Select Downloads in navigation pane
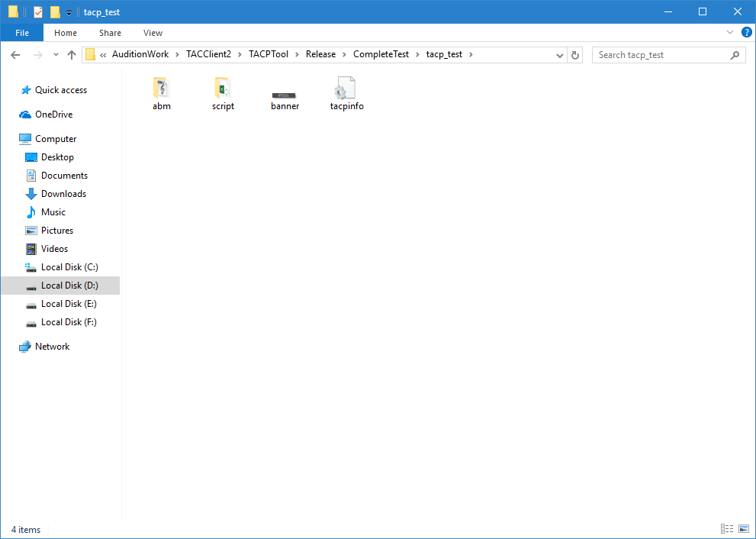 pos(63,194)
